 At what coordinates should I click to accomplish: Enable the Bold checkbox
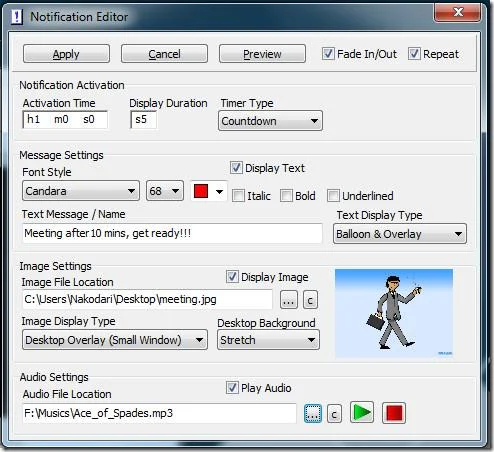[286, 196]
